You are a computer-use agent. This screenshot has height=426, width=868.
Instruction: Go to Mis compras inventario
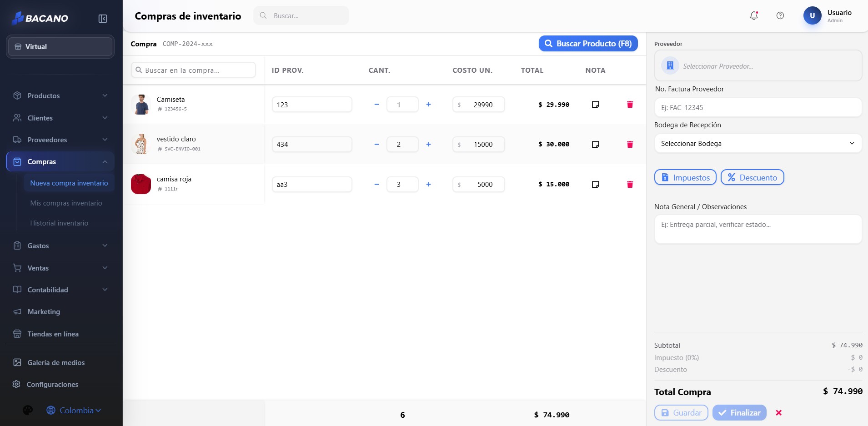pos(66,203)
